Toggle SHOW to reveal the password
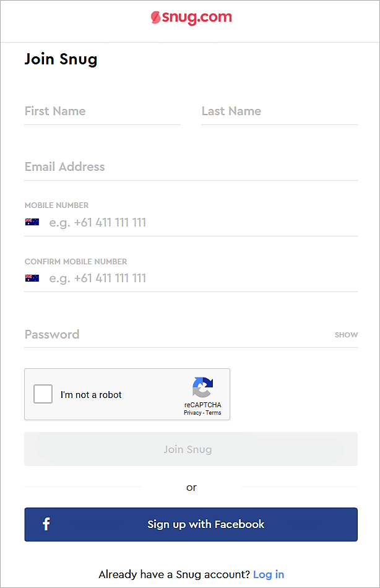This screenshot has height=588, width=380. click(x=346, y=334)
